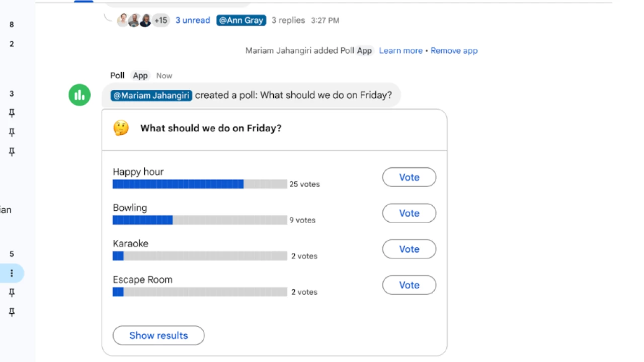
Task: Click the Remove app link
Action: coord(454,51)
